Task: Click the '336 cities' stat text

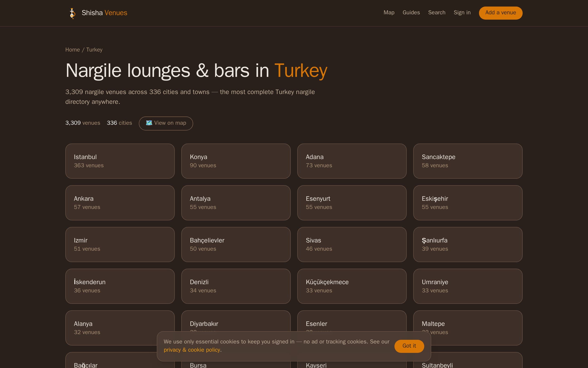Action: 119,123
